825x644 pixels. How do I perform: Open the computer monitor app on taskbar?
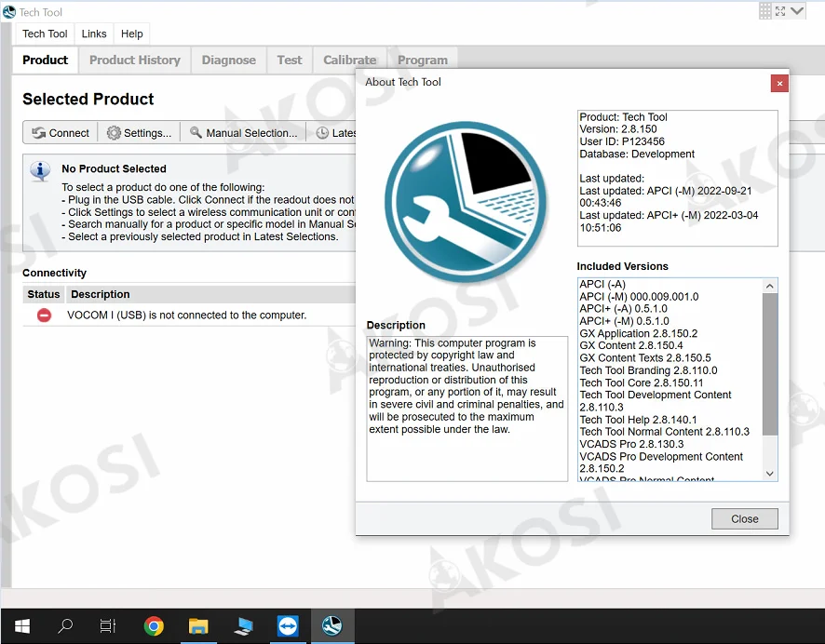[243, 626]
